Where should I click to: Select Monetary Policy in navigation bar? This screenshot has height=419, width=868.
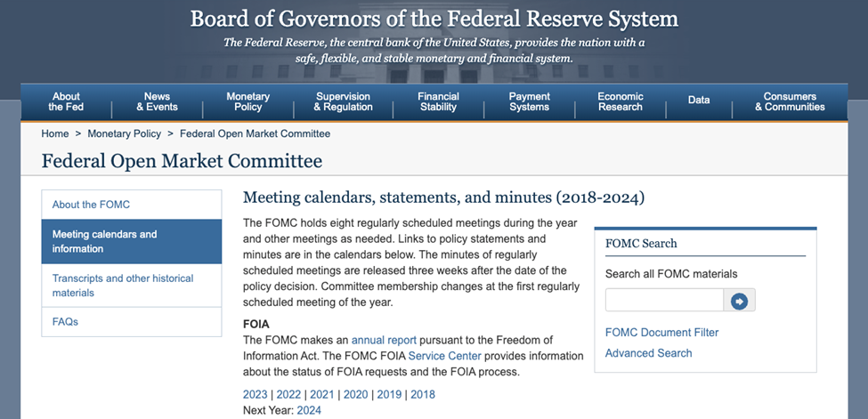(x=247, y=101)
